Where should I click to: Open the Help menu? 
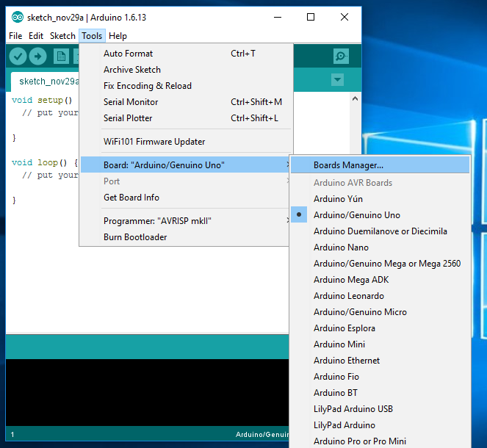(118, 36)
